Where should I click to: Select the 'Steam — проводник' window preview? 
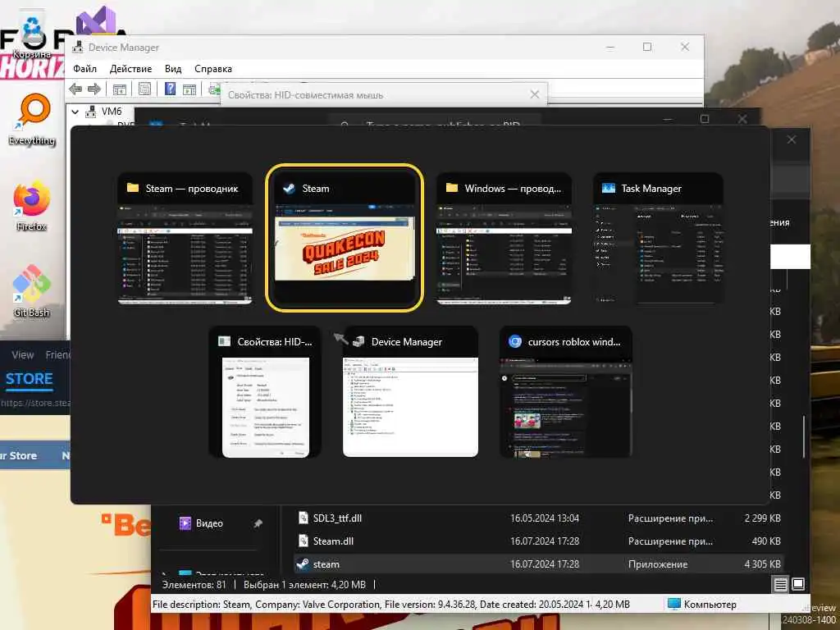tap(185, 238)
